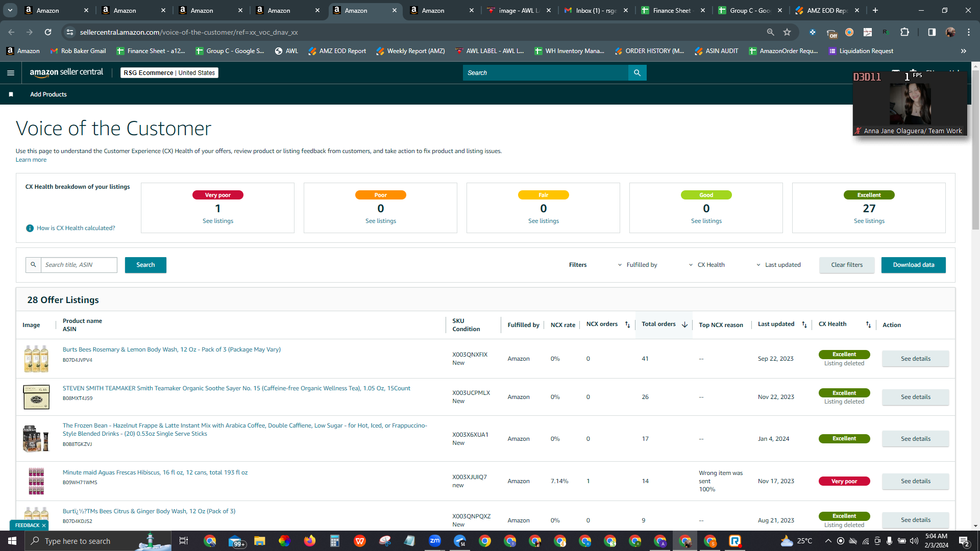Image resolution: width=980 pixels, height=551 pixels.
Task: Show hidden system tray icons
Action: [x=828, y=541]
